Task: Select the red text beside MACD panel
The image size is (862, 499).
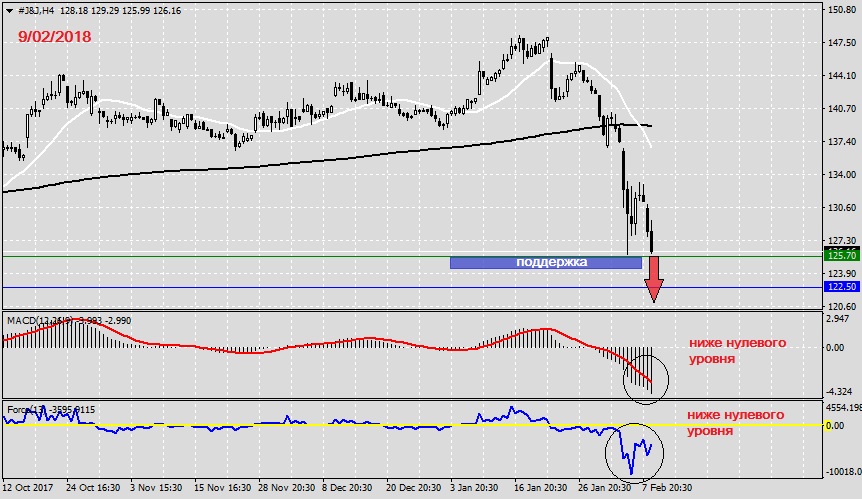Action: pyautogui.click(x=737, y=350)
